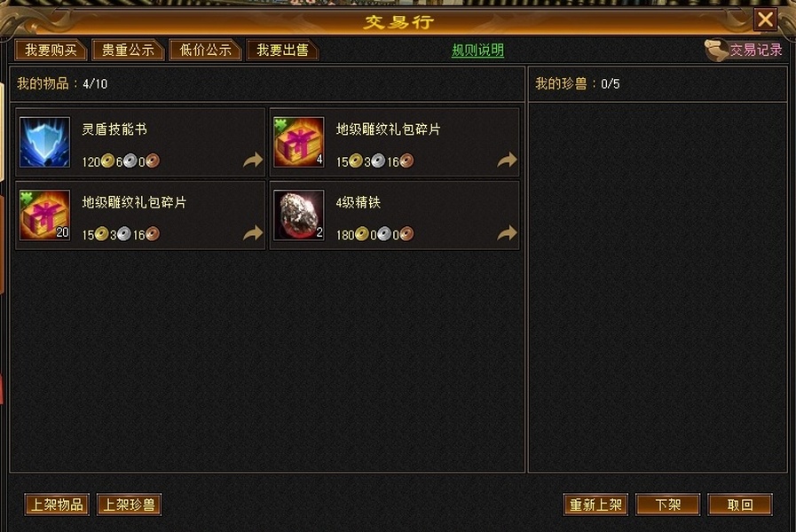Open the 规则说明 link
The height and width of the screenshot is (532, 796).
click(x=477, y=51)
